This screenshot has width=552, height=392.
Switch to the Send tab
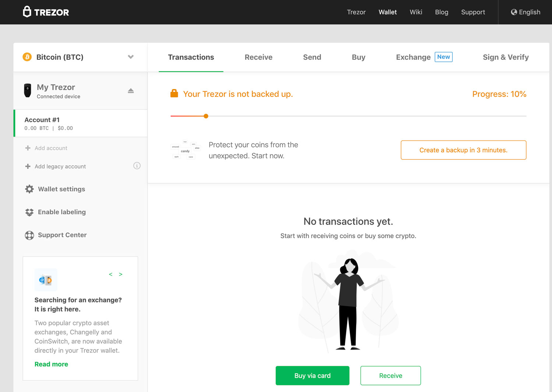point(312,57)
